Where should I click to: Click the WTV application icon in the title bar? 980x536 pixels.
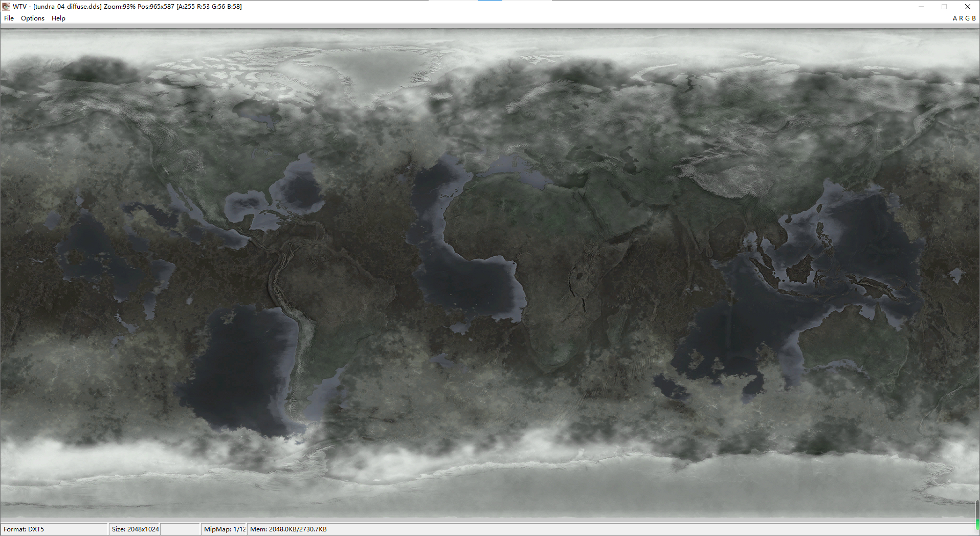point(5,6)
